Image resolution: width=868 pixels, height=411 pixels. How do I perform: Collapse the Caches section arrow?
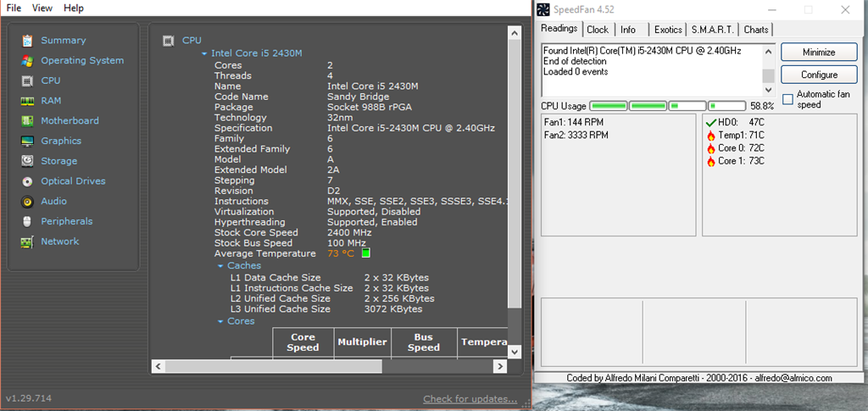coord(220,266)
